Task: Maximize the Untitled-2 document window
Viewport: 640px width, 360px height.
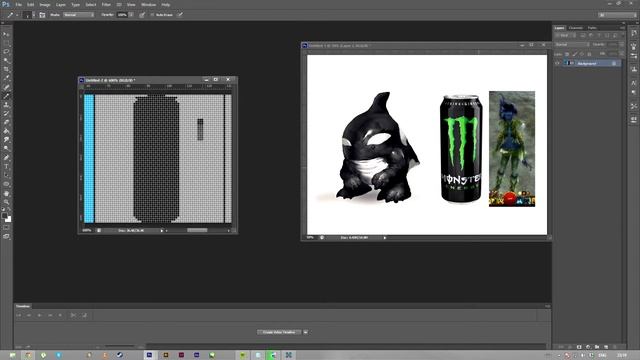Action: [x=216, y=80]
